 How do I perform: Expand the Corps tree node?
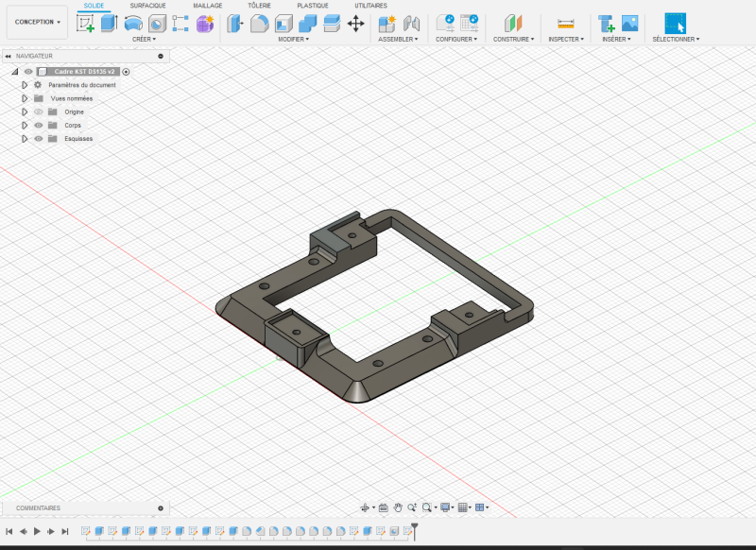point(25,126)
